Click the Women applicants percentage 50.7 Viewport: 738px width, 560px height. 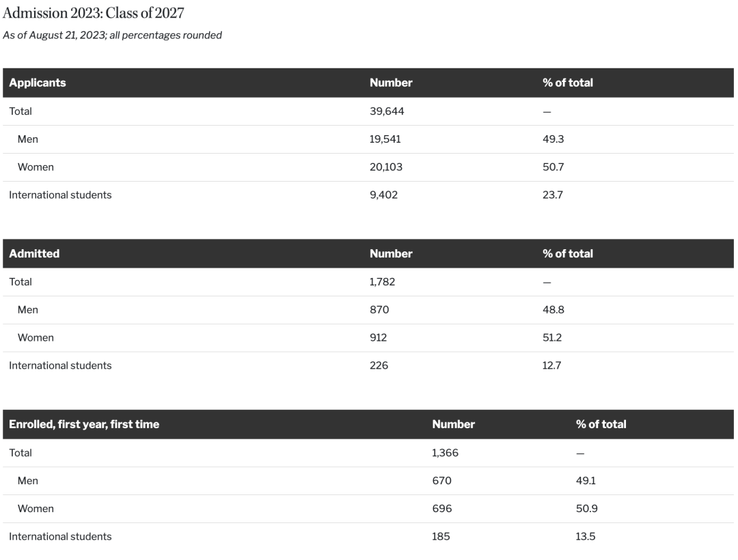(553, 167)
